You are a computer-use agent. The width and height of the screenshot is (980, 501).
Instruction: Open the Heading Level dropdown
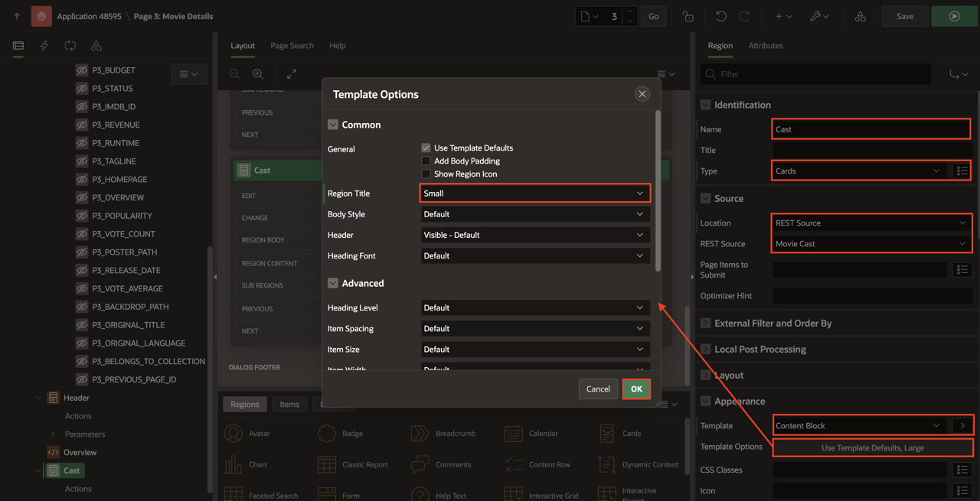point(534,307)
